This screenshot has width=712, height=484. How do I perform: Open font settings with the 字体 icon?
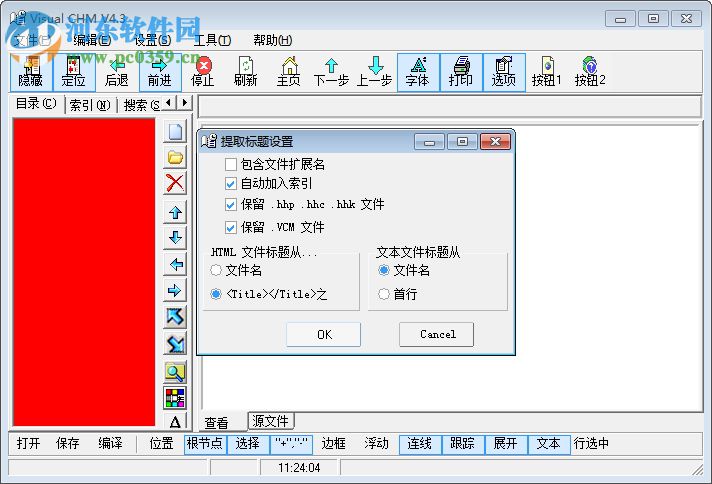coord(418,72)
